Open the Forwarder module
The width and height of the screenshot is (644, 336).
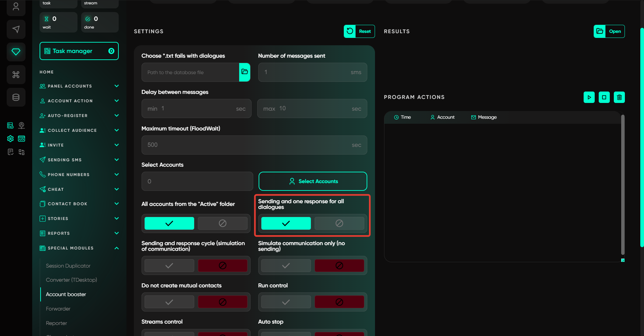pyautogui.click(x=58, y=309)
